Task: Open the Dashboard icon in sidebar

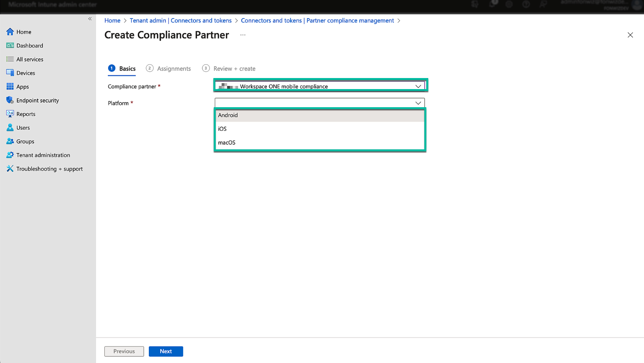Action: pos(10,46)
